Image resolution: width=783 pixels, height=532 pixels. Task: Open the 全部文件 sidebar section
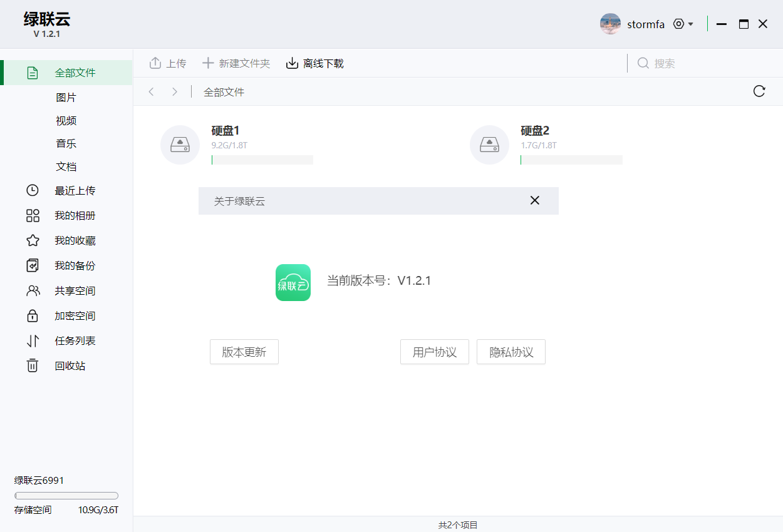pos(66,73)
